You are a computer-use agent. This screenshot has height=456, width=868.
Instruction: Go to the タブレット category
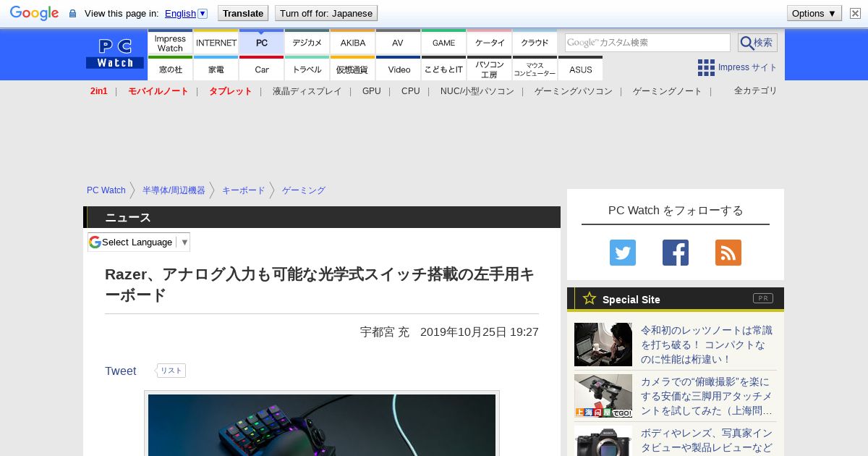point(231,91)
